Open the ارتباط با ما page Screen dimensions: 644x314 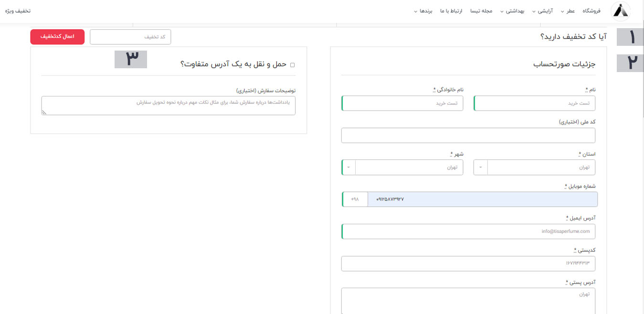pos(451,10)
